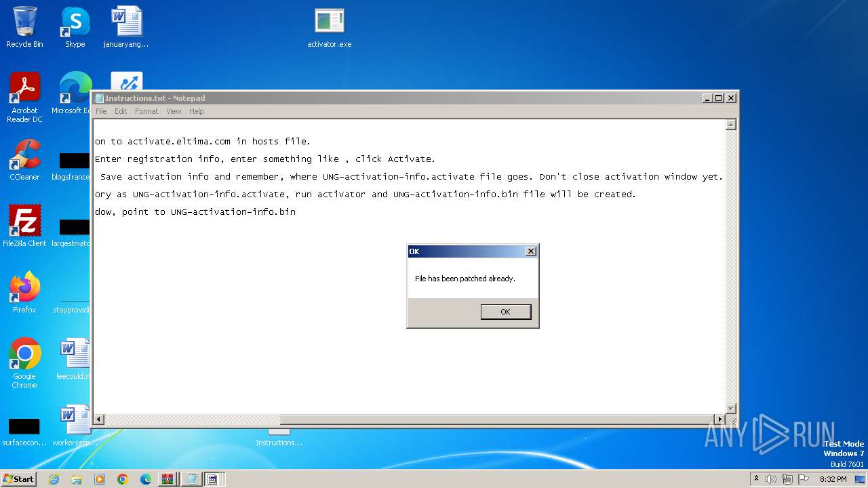Select the blogsfrance desktop file
The width and height of the screenshot is (868, 488).
point(72,166)
